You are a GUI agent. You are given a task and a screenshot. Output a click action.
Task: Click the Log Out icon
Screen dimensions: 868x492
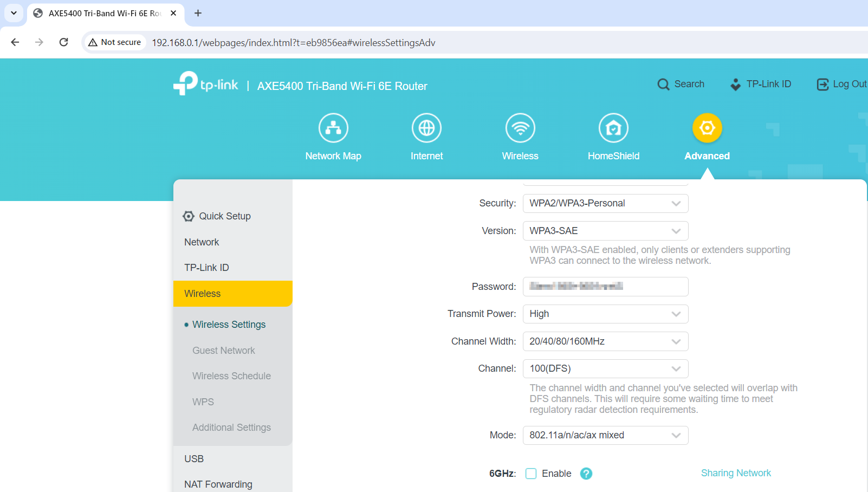[x=822, y=85]
